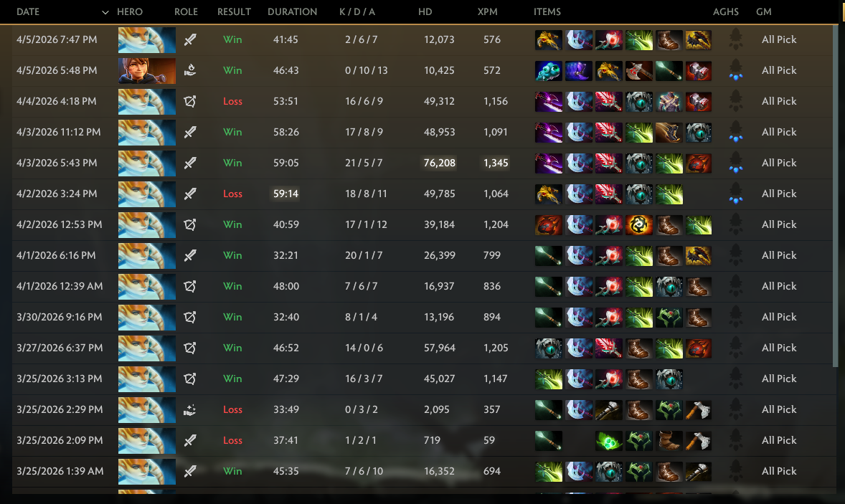Click the green orb item on 3/25/2026 2:09 PM row

[608, 441]
